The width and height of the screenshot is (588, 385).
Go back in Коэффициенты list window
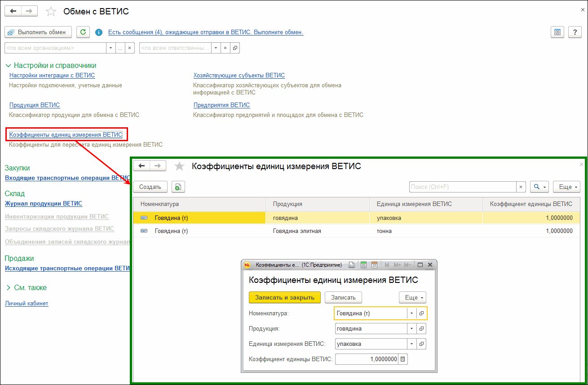click(141, 166)
